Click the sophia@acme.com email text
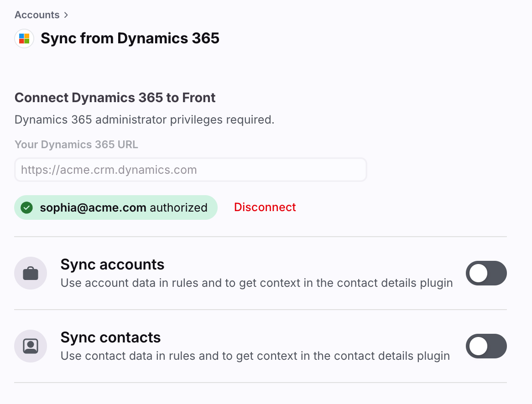This screenshot has height=404, width=532. [x=93, y=207]
